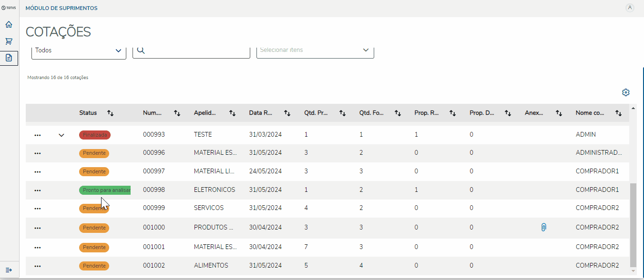This screenshot has width=644, height=280.
Task: Sort table by Status column
Action: 111,113
